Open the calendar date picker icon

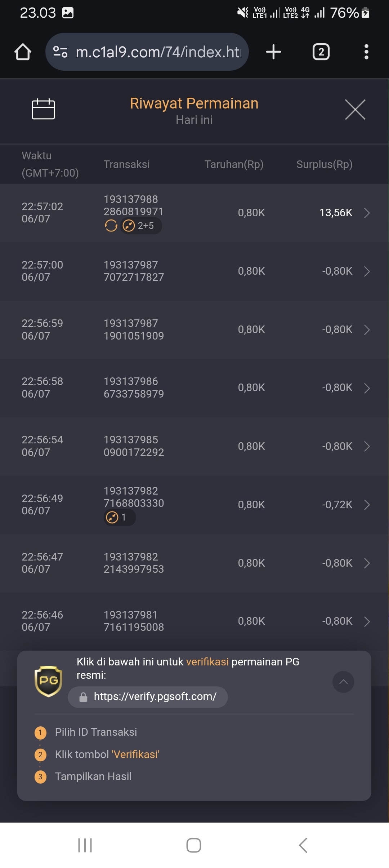point(43,109)
